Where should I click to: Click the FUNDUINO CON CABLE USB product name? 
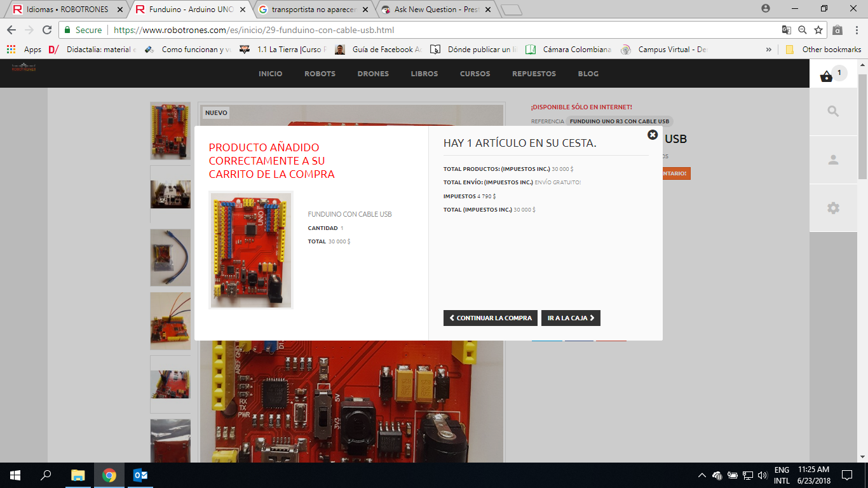coord(349,214)
